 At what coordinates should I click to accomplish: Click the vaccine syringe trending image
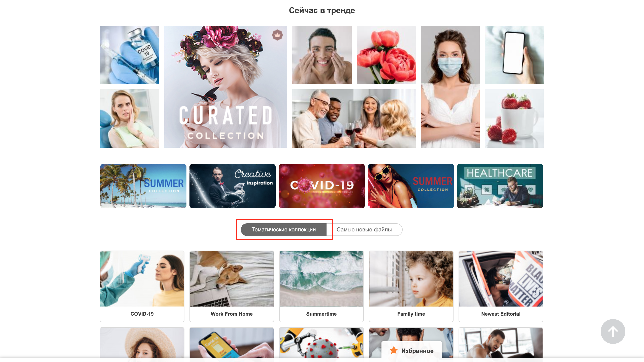pos(130,54)
